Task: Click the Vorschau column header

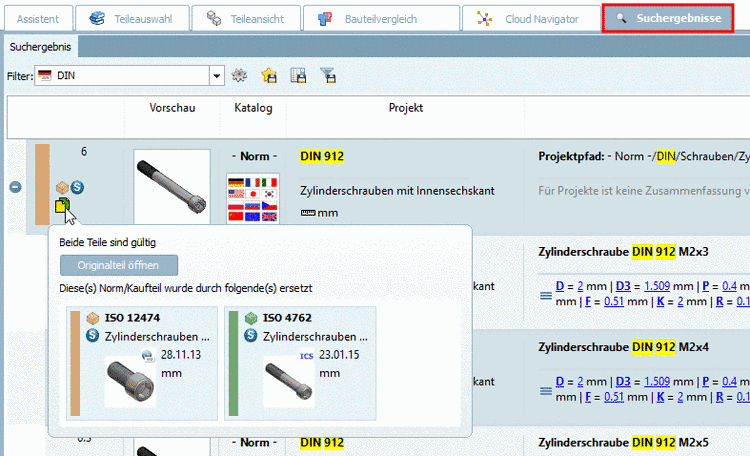Action: click(172, 108)
